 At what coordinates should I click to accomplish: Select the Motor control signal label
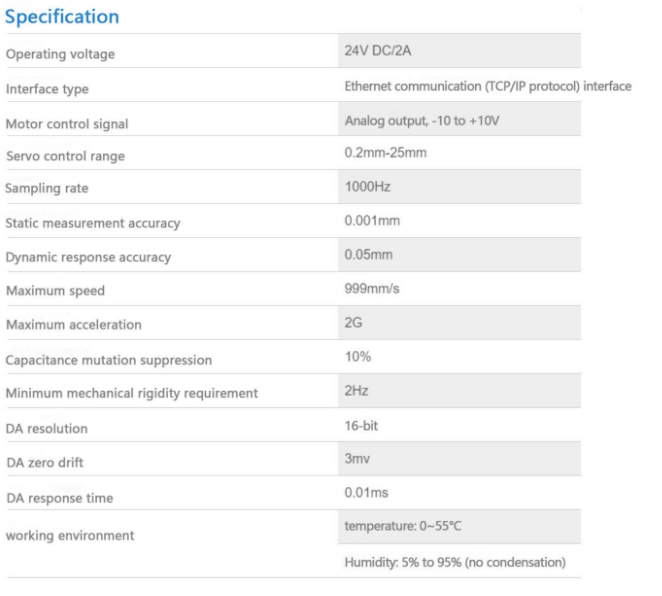[67, 124]
